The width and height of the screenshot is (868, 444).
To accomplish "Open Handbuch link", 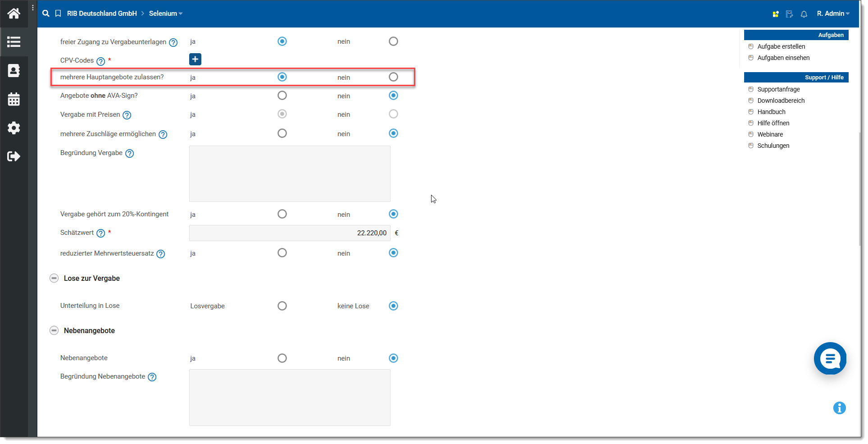I will pos(771,112).
